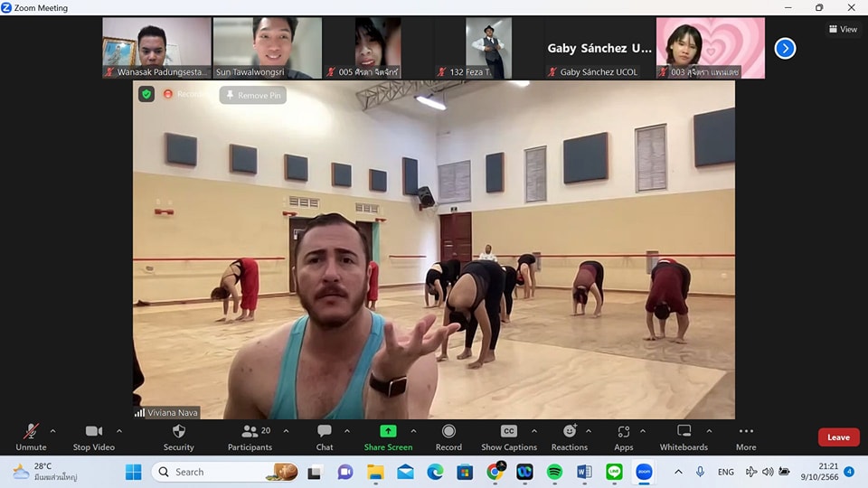Click the Remove Pin button
This screenshot has width=868, height=488.
[253, 95]
